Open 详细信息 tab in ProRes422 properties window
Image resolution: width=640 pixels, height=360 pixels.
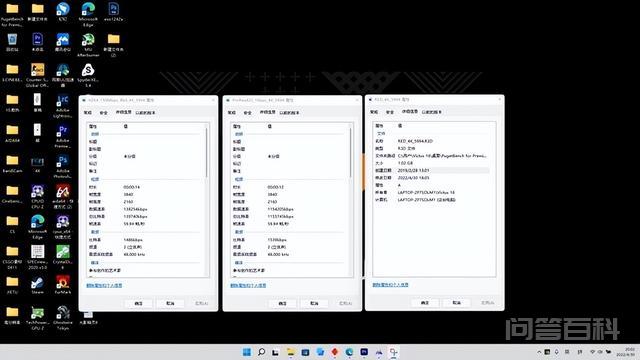267,112
